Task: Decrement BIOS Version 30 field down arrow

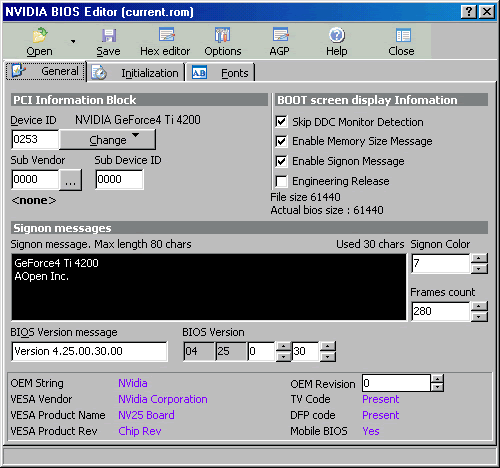Action: tap(328, 357)
